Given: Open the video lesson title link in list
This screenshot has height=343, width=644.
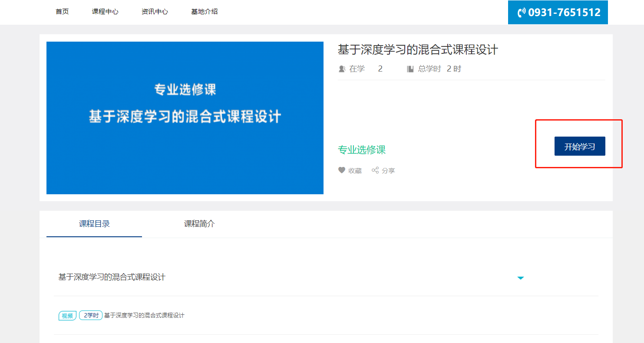Looking at the screenshot, I should [x=144, y=316].
